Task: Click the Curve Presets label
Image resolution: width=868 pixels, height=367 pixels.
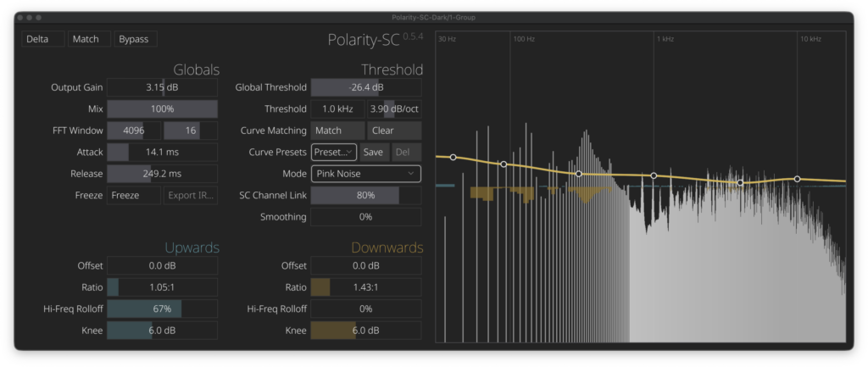Action: tap(278, 153)
